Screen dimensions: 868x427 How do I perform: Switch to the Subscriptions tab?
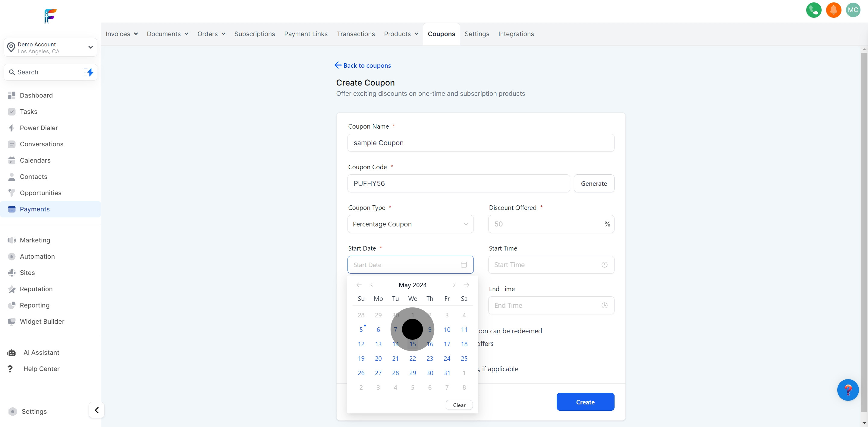(254, 34)
